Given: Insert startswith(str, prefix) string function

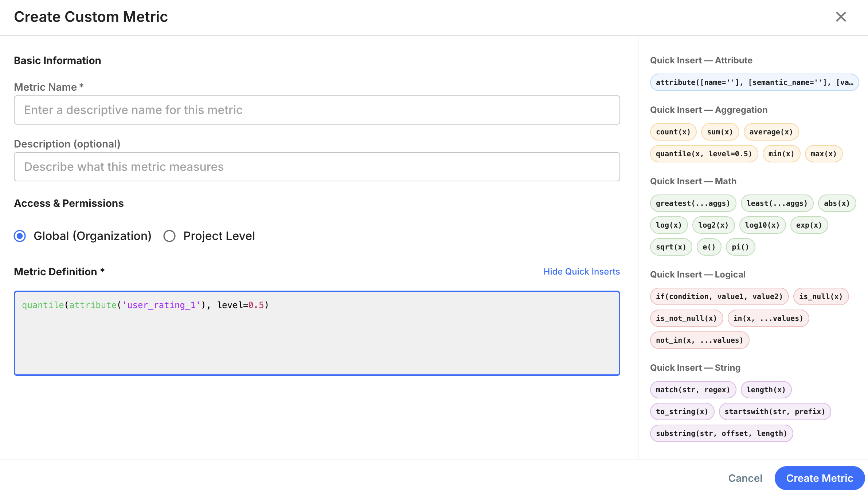Looking at the screenshot, I should (775, 412).
